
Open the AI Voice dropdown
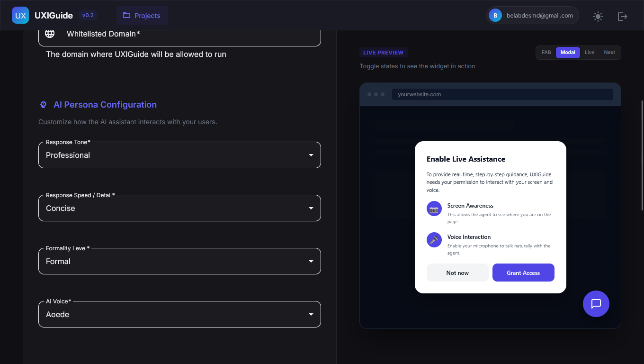[x=179, y=314]
